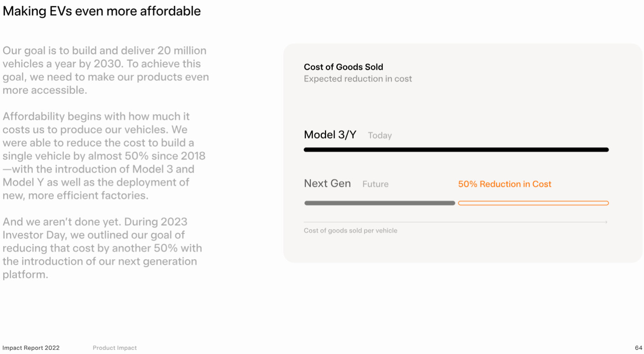Viewport: 644px width, 354px height.
Task: Click the "Product Impact" footer section label
Action: tap(115, 348)
